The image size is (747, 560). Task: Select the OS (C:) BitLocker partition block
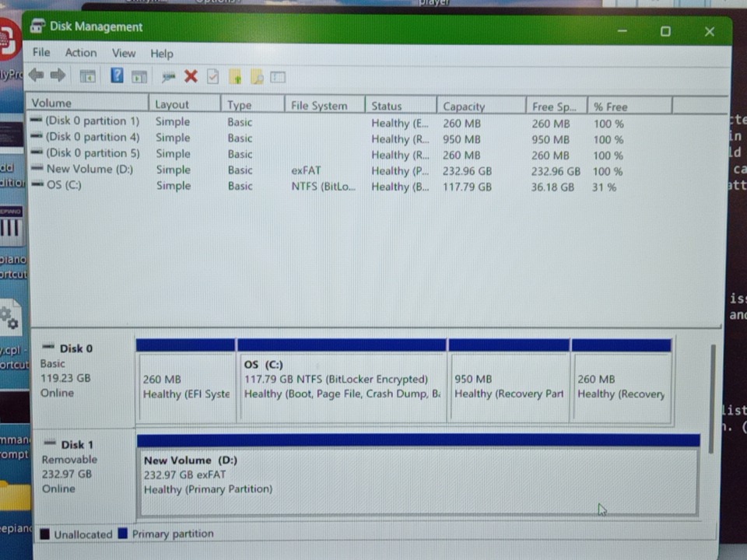click(342, 380)
